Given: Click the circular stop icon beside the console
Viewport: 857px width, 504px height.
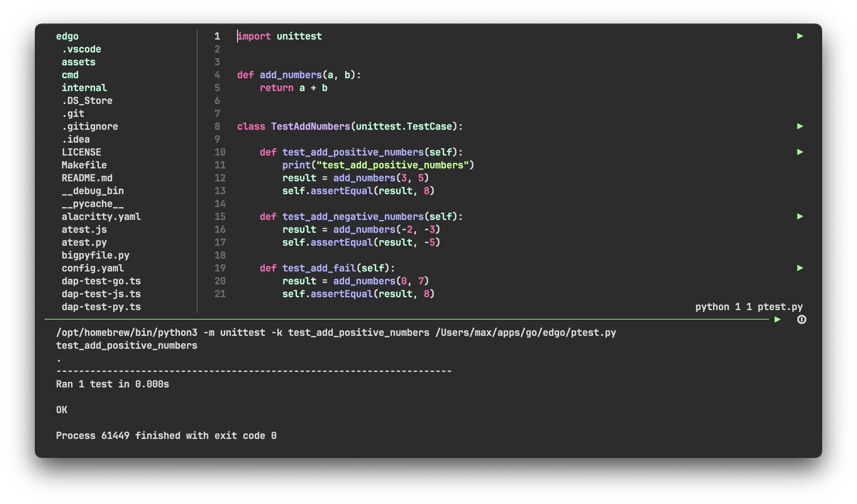Looking at the screenshot, I should click(x=802, y=320).
